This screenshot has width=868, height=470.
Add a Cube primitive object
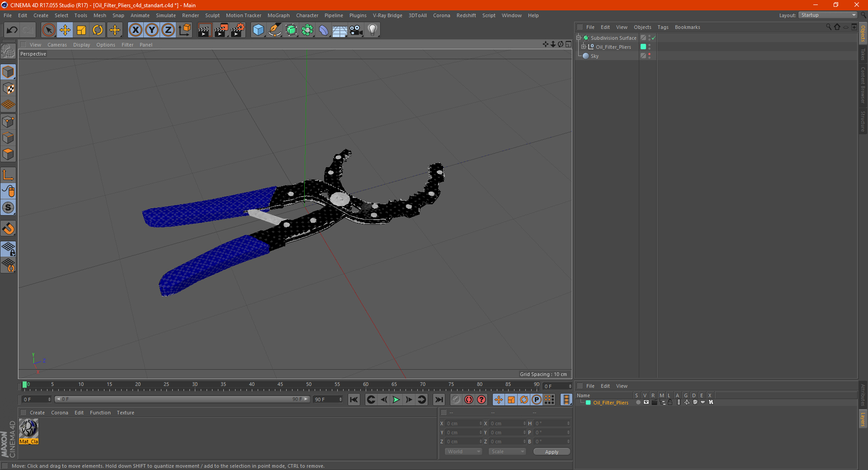point(258,30)
